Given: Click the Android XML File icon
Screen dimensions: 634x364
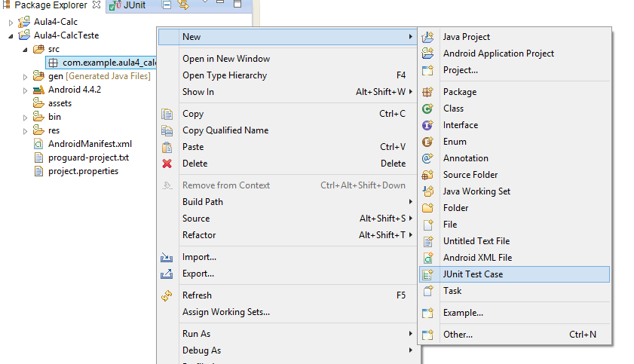Looking at the screenshot, I should [x=427, y=257].
